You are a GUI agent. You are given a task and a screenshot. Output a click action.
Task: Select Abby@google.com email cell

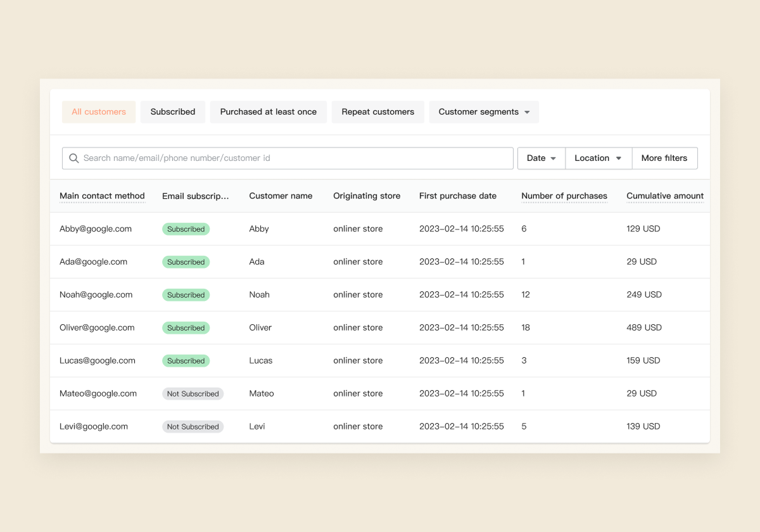point(96,229)
